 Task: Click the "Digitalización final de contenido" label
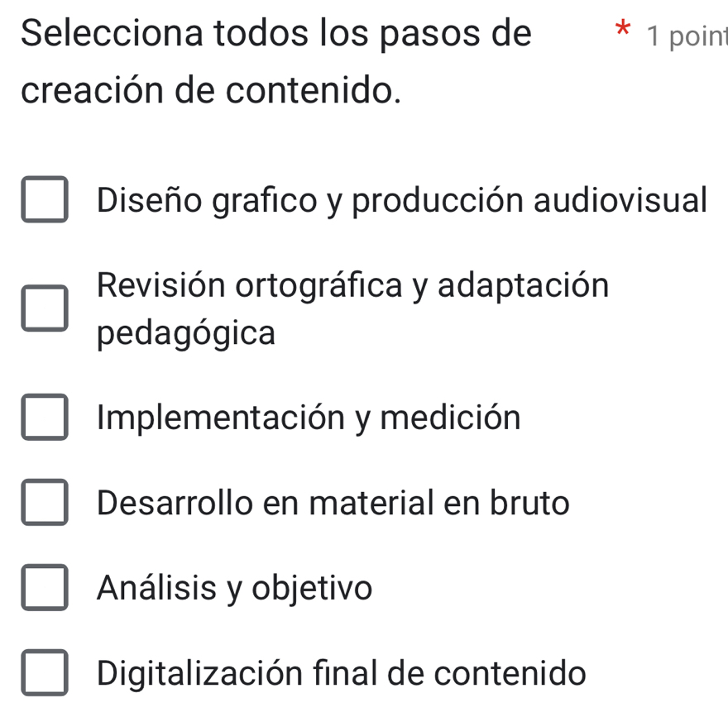(341, 673)
